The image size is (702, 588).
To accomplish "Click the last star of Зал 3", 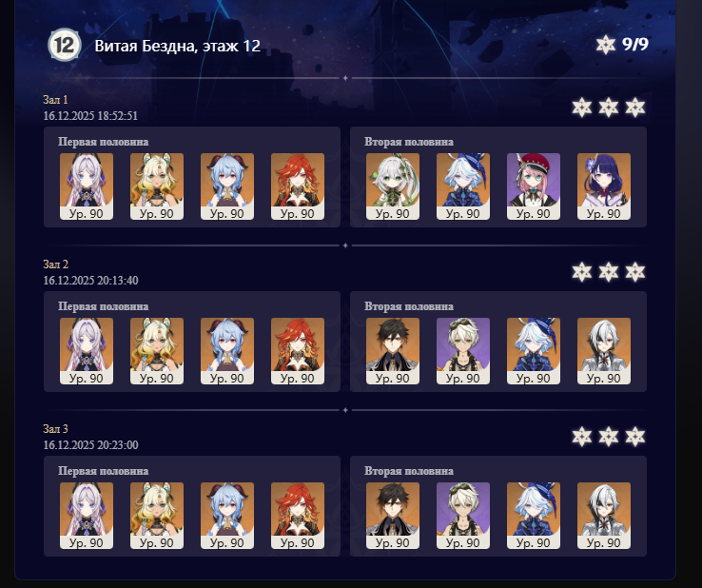I will pyautogui.click(x=635, y=437).
